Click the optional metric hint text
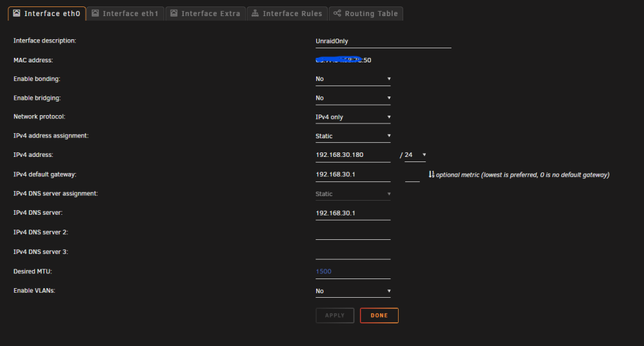644x346 pixels. coord(522,175)
